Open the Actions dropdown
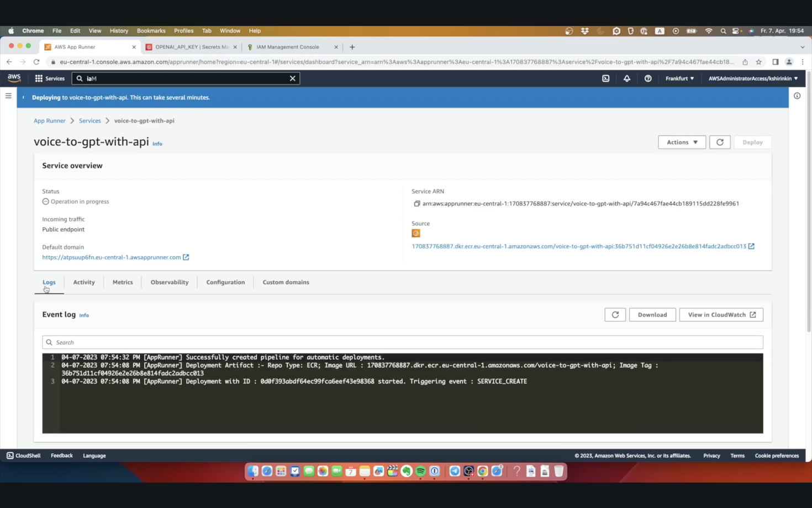Image resolution: width=812 pixels, height=508 pixels. 682,142
